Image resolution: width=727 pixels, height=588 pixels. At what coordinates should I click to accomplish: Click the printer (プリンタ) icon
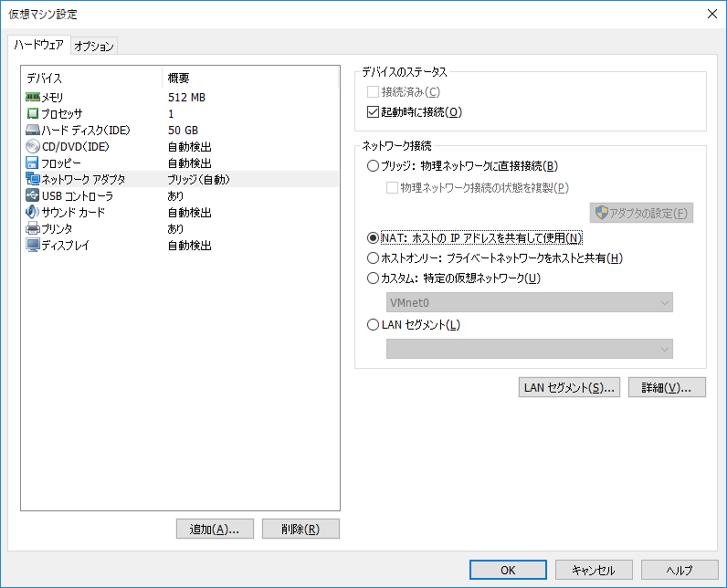(33, 228)
